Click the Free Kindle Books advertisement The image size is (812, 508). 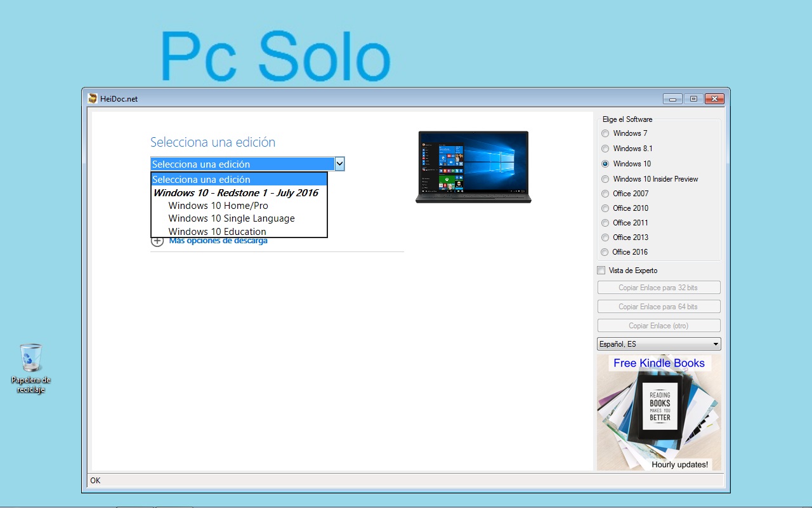pyautogui.click(x=658, y=413)
